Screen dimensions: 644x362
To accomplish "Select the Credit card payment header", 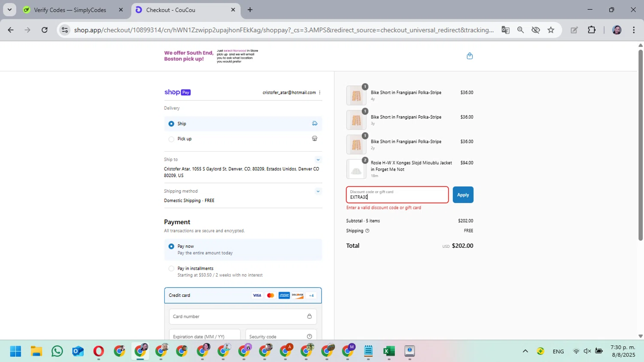I will [x=243, y=295].
